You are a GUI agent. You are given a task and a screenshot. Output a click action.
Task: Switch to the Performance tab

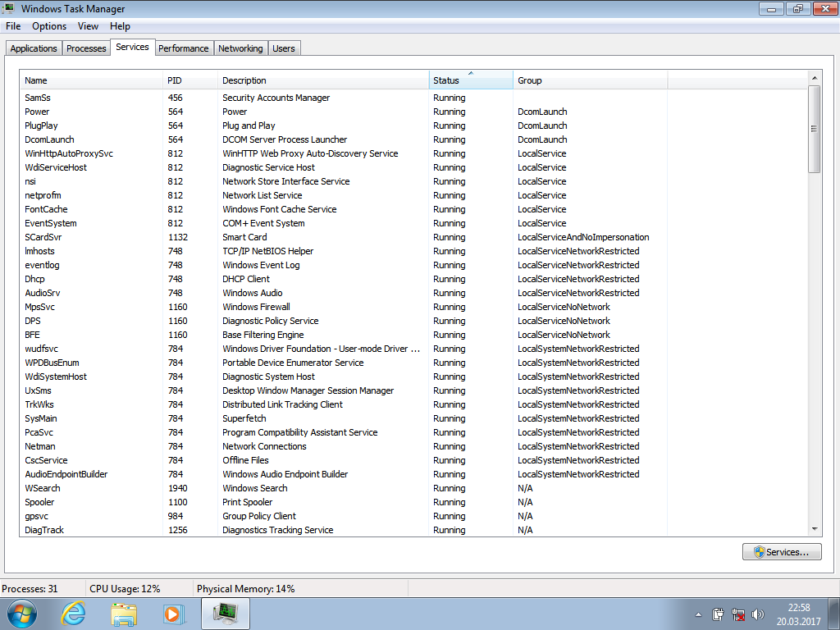click(184, 48)
